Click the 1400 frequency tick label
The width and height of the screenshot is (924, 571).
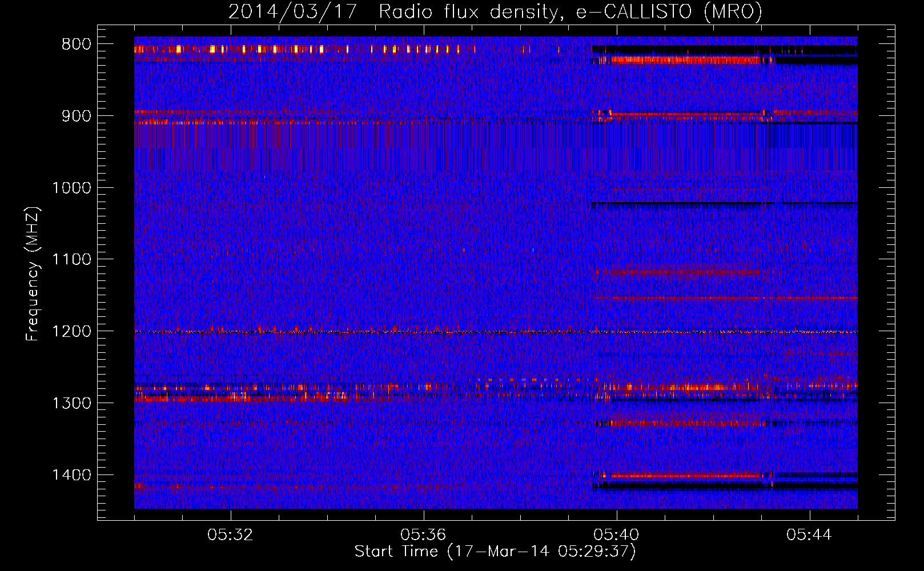click(71, 475)
